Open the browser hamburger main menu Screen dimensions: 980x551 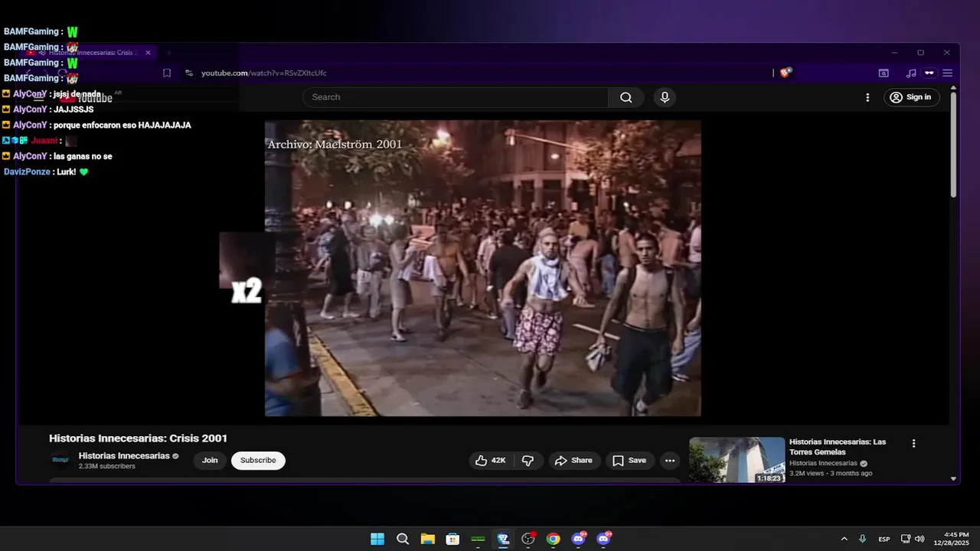tap(947, 73)
